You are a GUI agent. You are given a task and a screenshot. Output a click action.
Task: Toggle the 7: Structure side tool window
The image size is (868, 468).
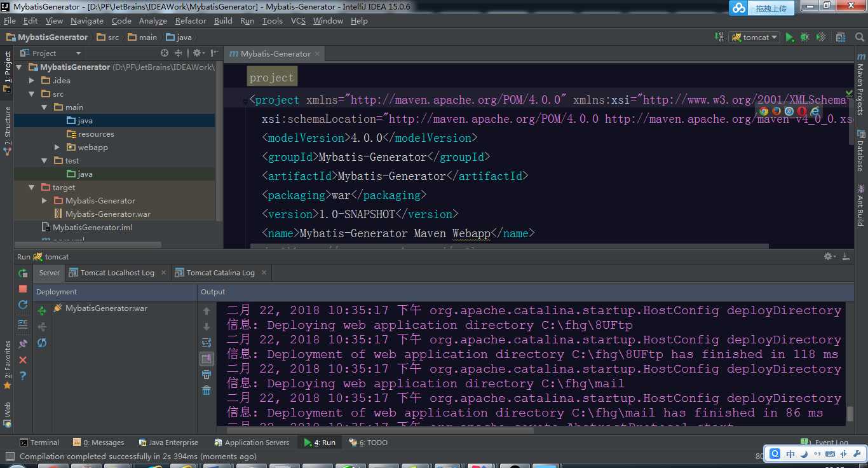click(7, 130)
